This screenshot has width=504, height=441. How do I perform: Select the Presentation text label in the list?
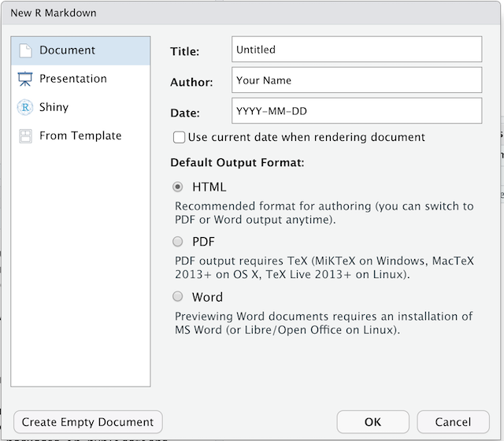[x=73, y=79]
